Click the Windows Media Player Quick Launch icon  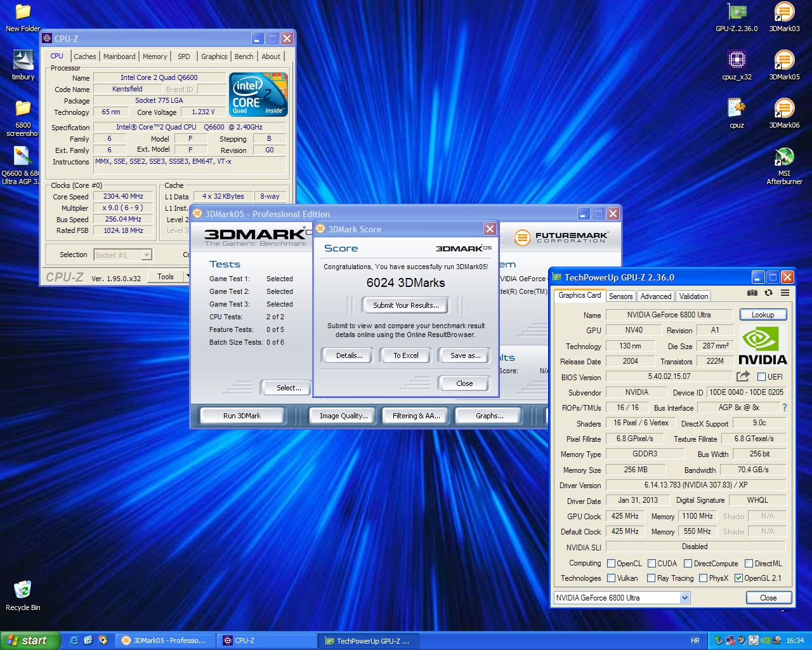[103, 640]
